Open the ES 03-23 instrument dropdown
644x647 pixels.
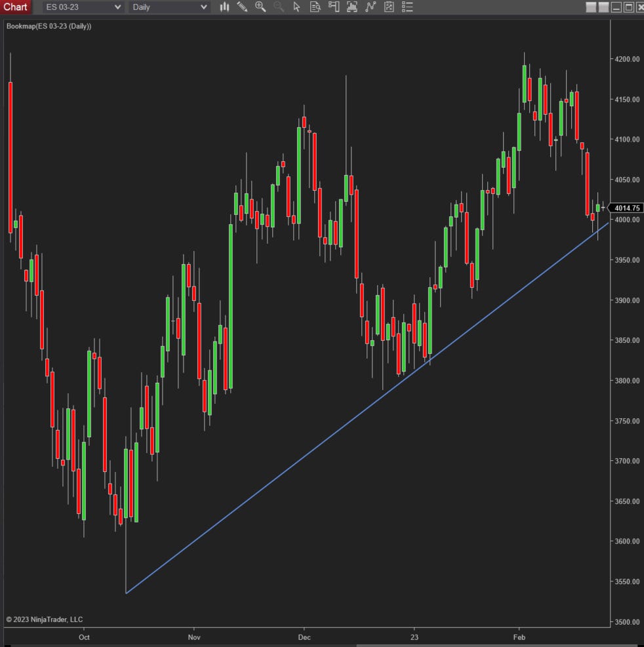pos(83,7)
